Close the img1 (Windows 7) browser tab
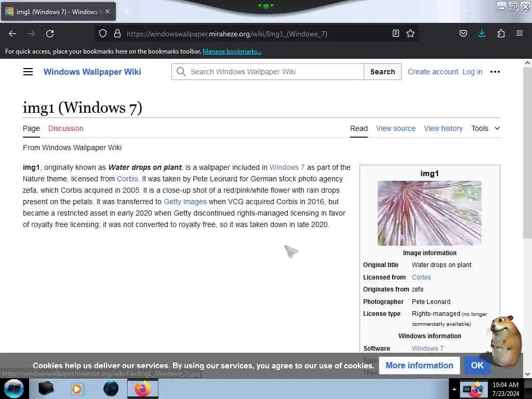The height and width of the screenshot is (399, 532). (108, 11)
